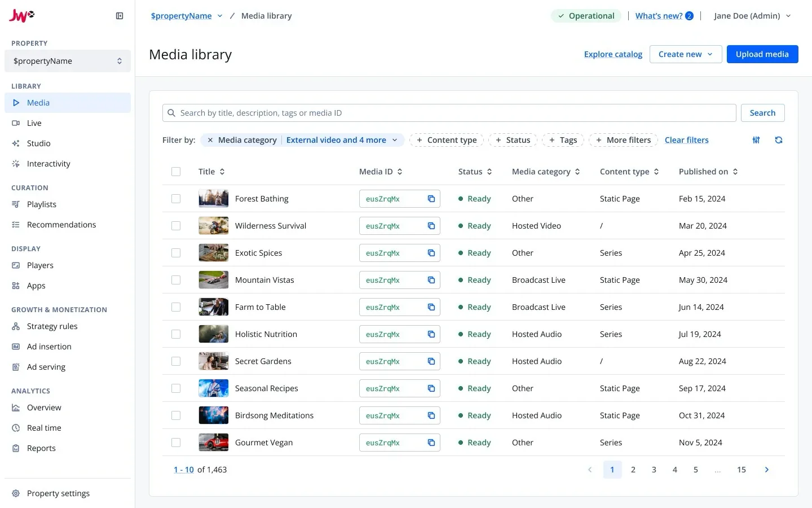The height and width of the screenshot is (508, 812).
Task: Check the Mountain Vistas row
Action: (x=176, y=280)
